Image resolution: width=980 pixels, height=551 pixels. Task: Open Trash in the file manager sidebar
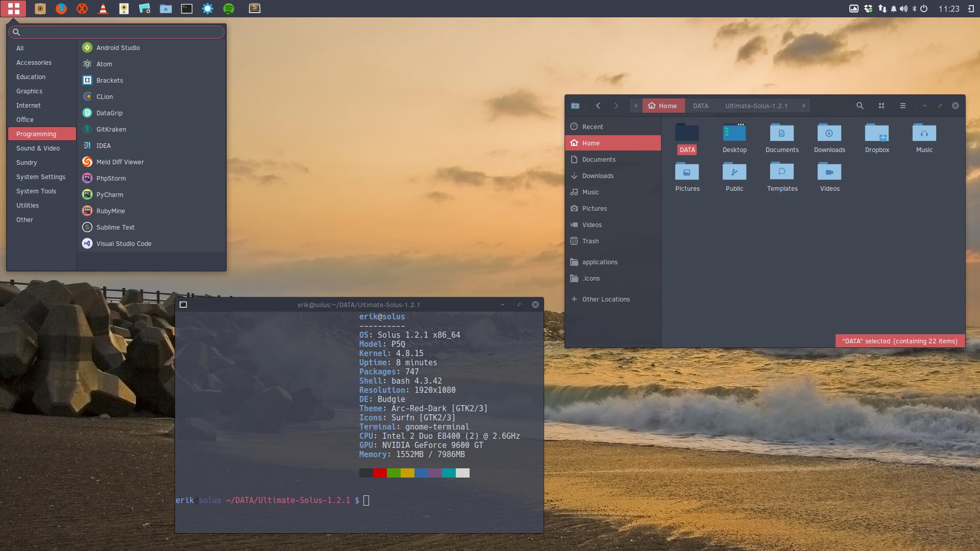tap(613, 241)
